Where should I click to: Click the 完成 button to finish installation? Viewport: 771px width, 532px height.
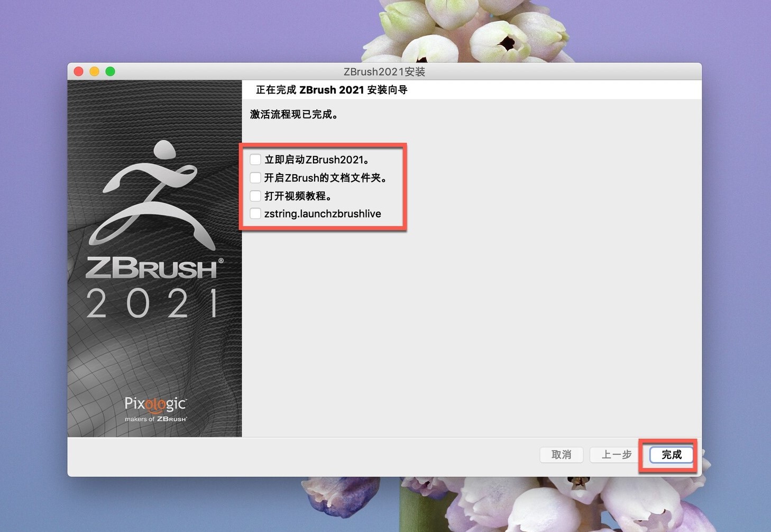(669, 455)
